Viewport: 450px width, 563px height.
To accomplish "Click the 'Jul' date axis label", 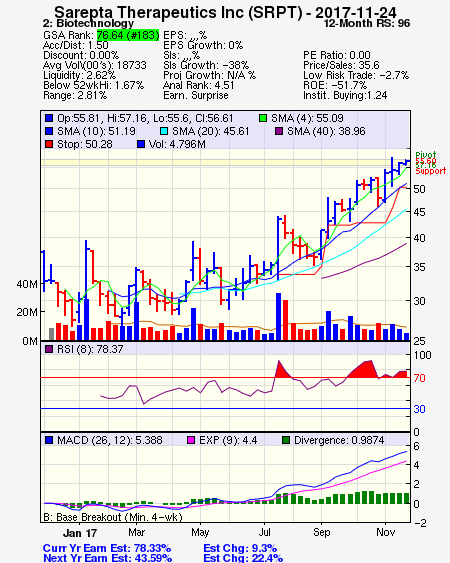I will 264,532.
